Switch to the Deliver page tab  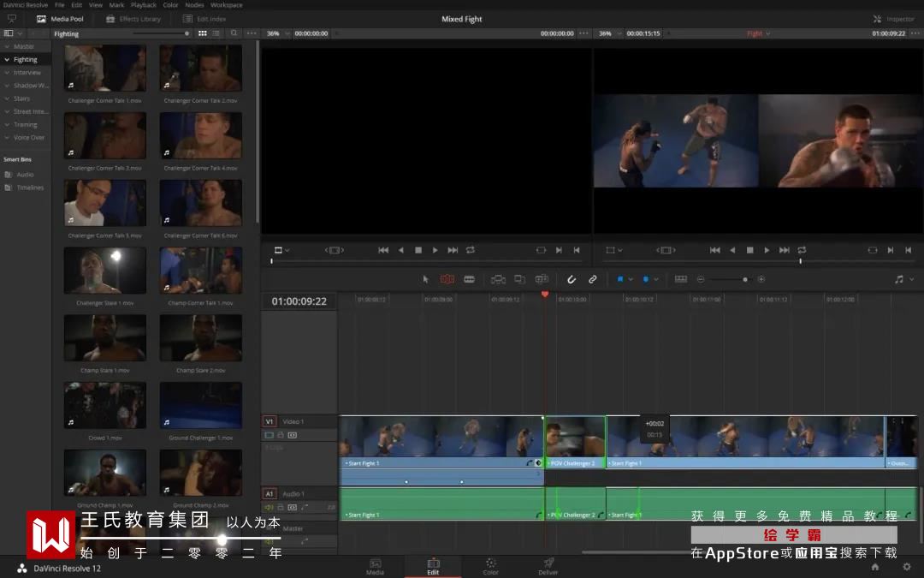548,567
